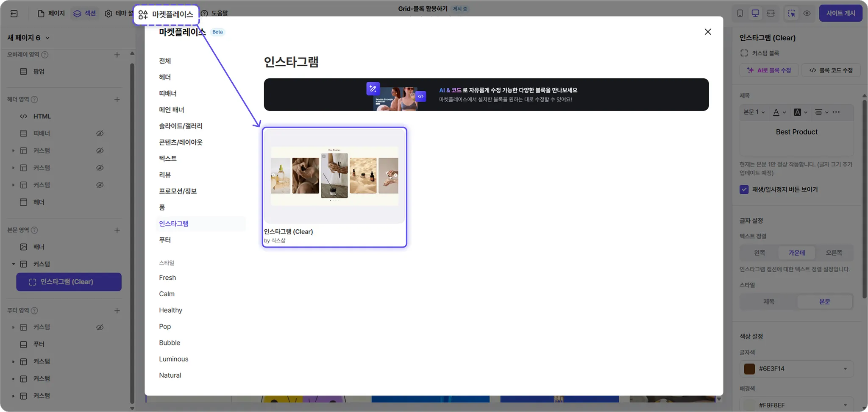Open the 본문 1 text style dropdown
The width and height of the screenshot is (868, 412).
tap(754, 112)
